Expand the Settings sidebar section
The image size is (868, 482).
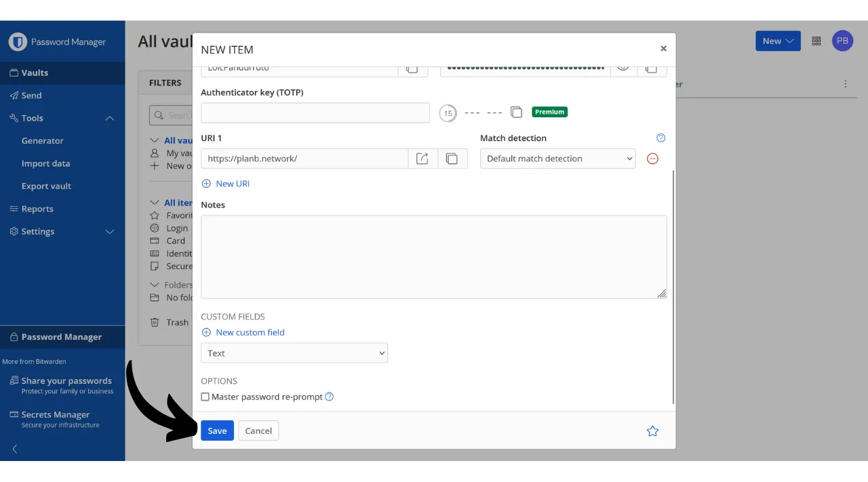pyautogui.click(x=109, y=232)
